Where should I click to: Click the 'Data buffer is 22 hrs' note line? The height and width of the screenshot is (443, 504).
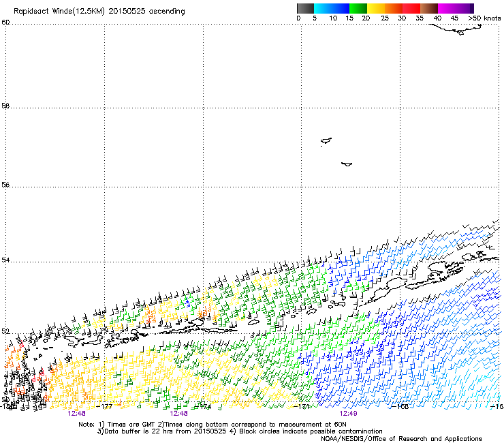pyautogui.click(x=240, y=431)
